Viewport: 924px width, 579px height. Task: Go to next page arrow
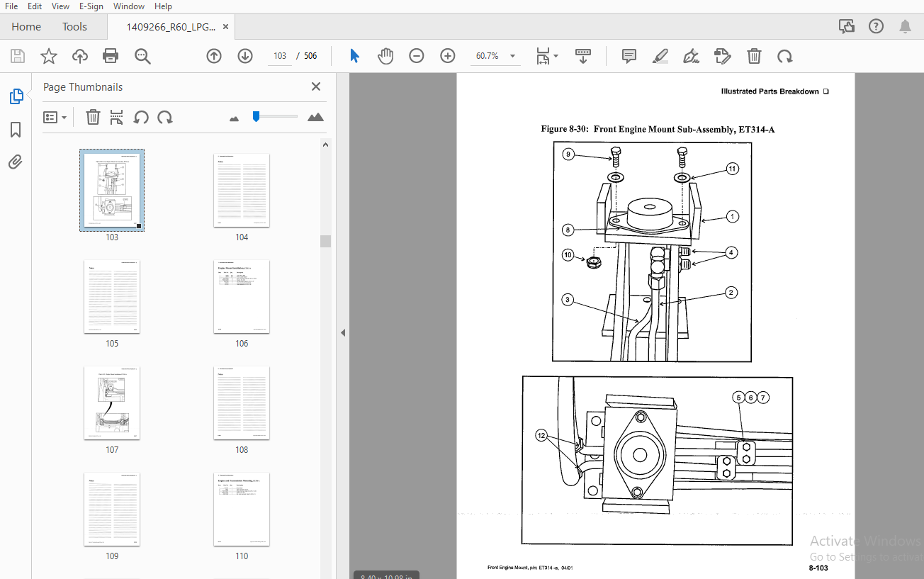tap(245, 56)
